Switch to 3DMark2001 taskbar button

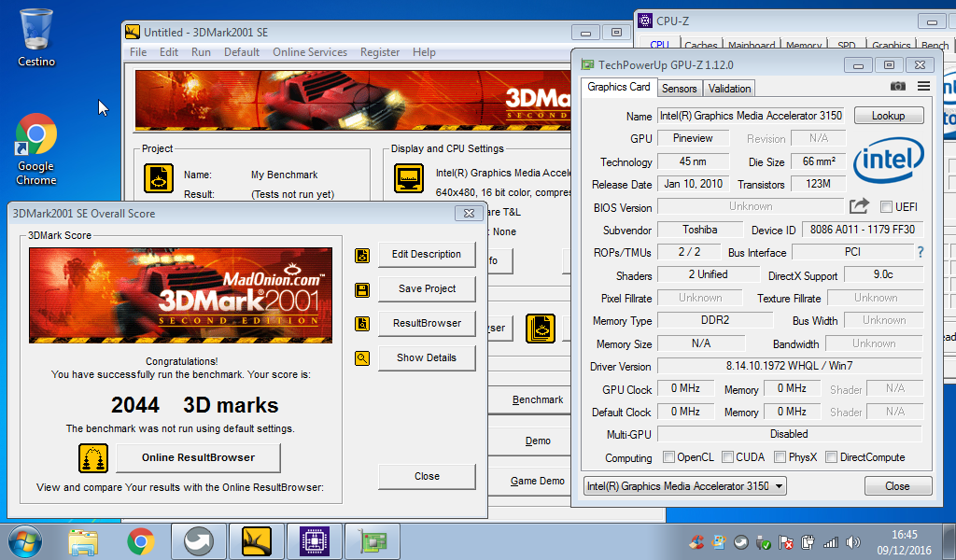257,541
